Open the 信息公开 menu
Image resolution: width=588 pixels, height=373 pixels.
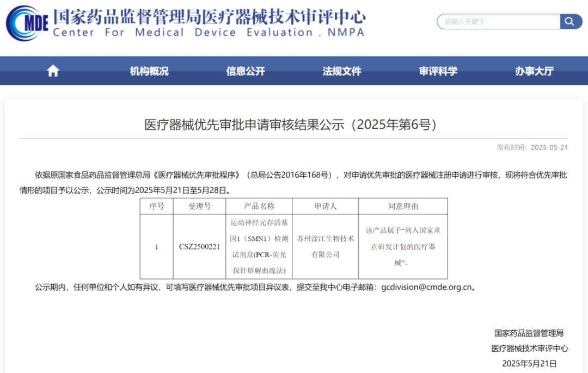[246, 71]
